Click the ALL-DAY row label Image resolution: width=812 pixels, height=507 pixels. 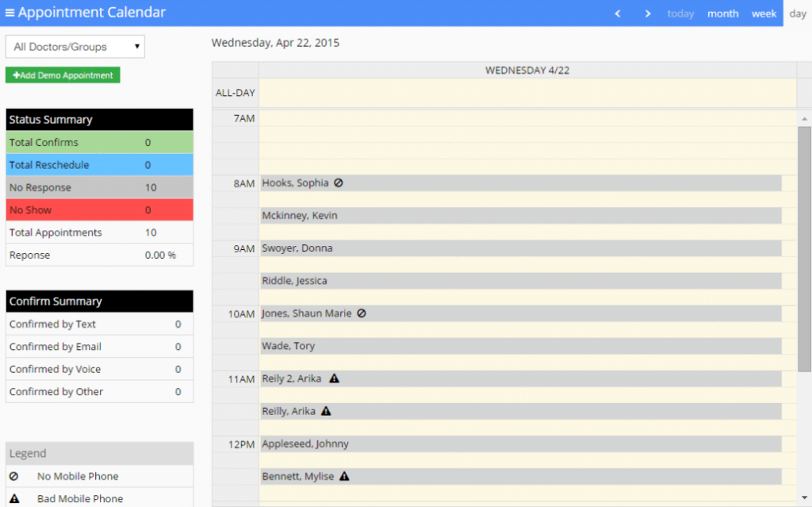(x=235, y=93)
